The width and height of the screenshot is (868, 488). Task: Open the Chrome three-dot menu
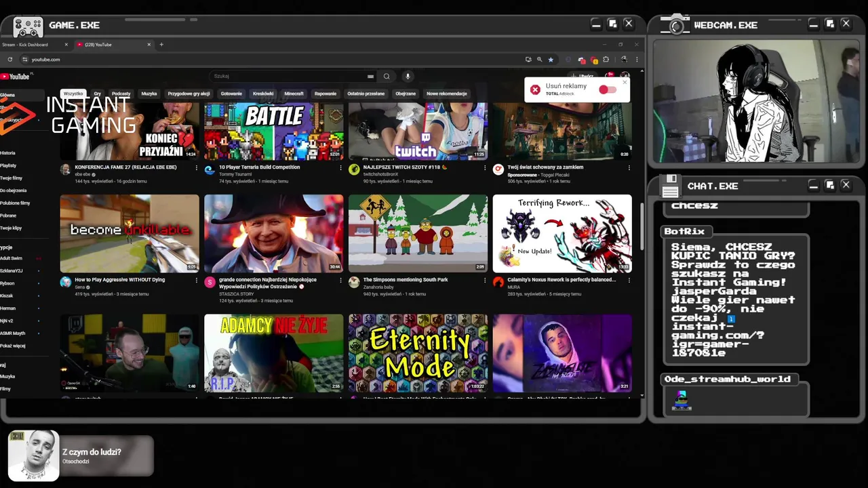click(x=636, y=60)
